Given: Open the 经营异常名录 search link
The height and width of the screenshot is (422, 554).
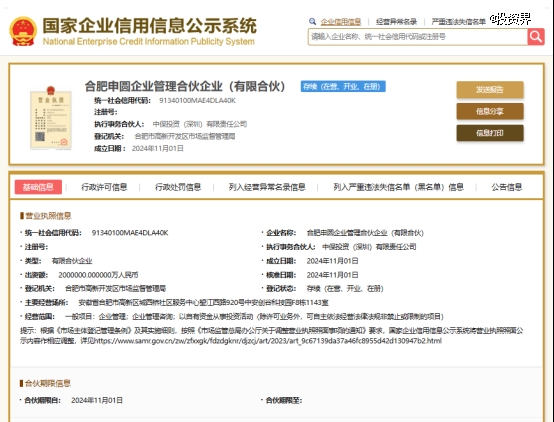Looking at the screenshot, I should point(396,22).
